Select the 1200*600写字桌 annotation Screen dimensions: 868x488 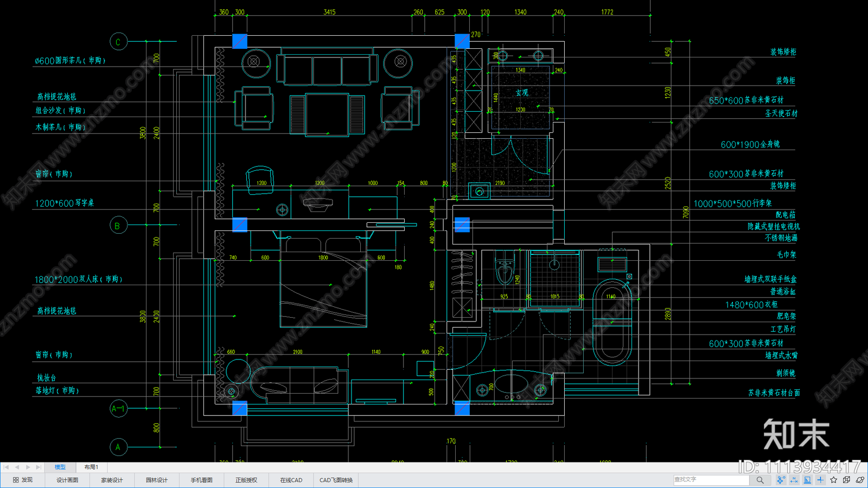[65, 203]
